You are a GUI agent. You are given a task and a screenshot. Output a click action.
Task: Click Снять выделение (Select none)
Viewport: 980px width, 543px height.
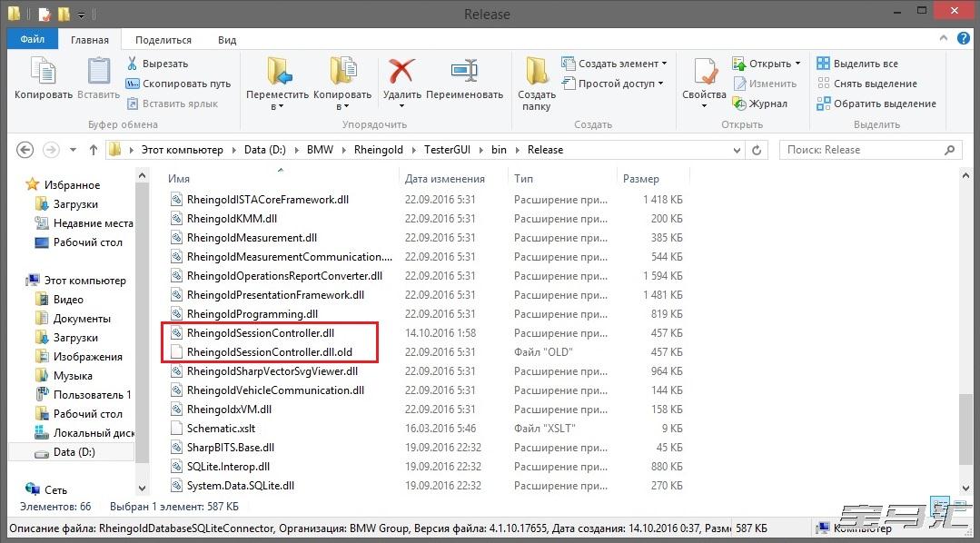point(866,84)
